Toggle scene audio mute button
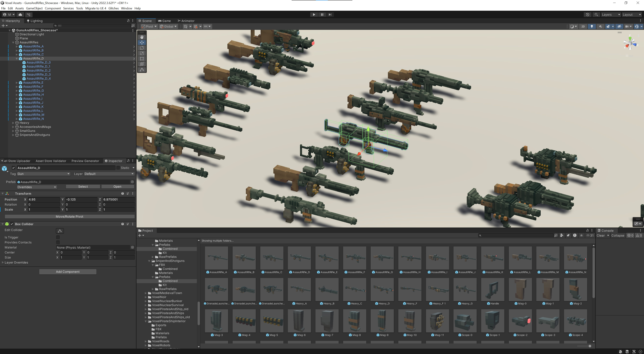 click(600, 26)
